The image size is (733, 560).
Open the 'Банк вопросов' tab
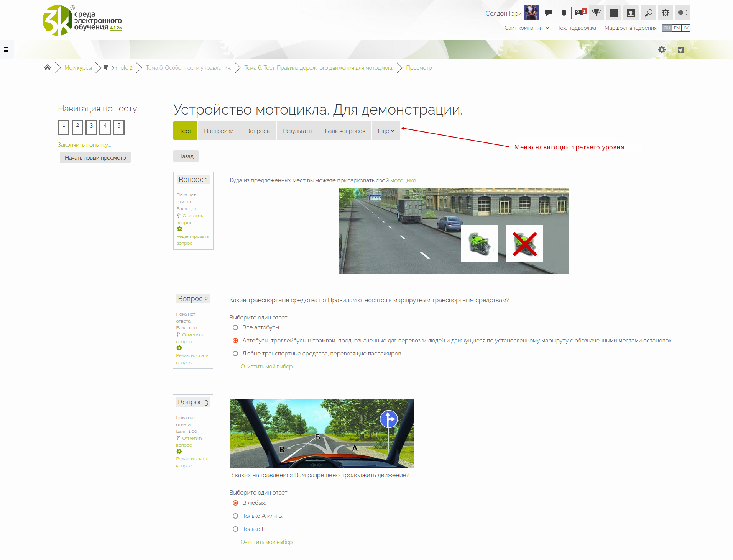coord(345,131)
